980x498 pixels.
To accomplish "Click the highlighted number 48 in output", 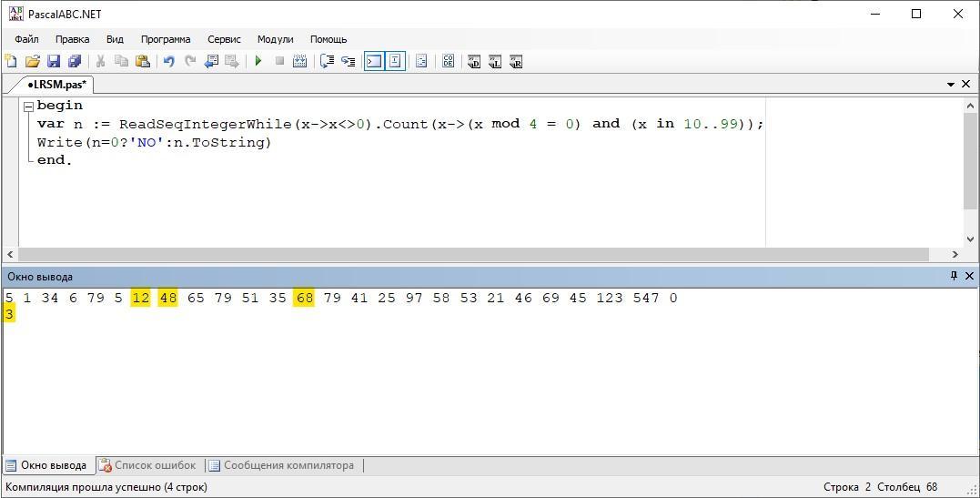I will (168, 298).
